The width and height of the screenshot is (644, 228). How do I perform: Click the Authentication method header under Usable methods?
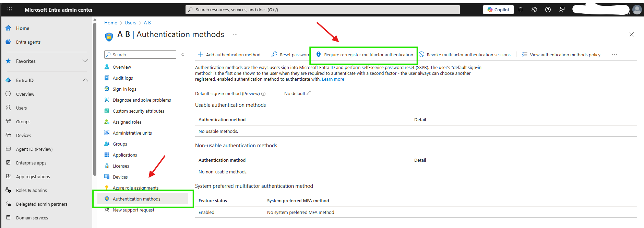(x=222, y=120)
